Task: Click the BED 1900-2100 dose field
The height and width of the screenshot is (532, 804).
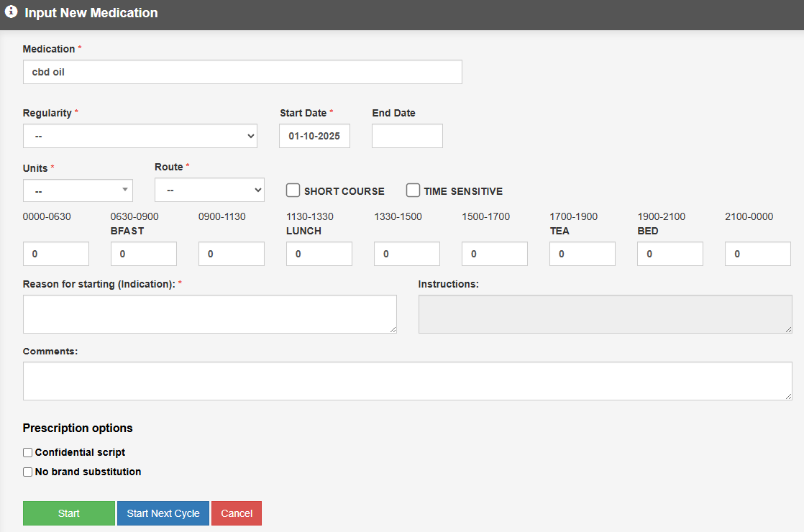Action: [x=670, y=254]
